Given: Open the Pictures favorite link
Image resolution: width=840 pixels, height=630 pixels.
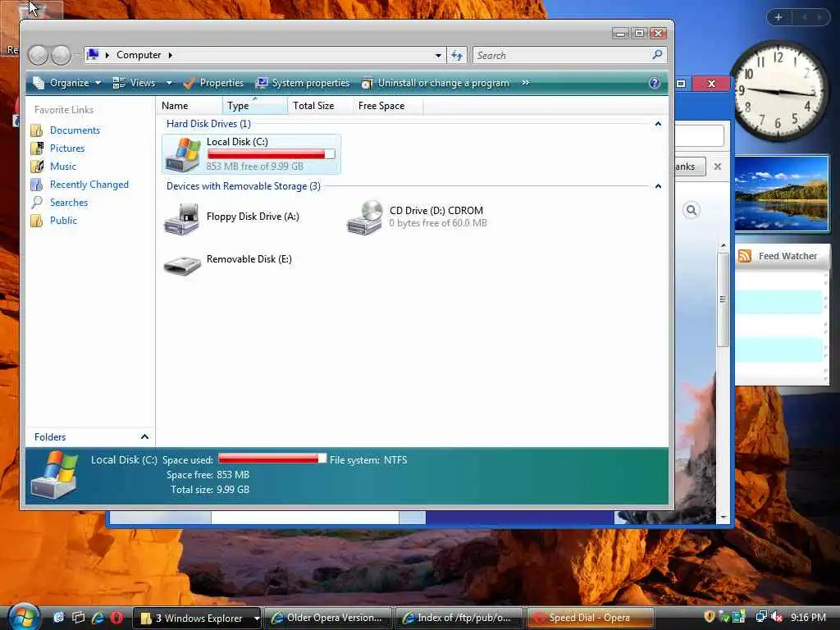Looking at the screenshot, I should point(67,148).
